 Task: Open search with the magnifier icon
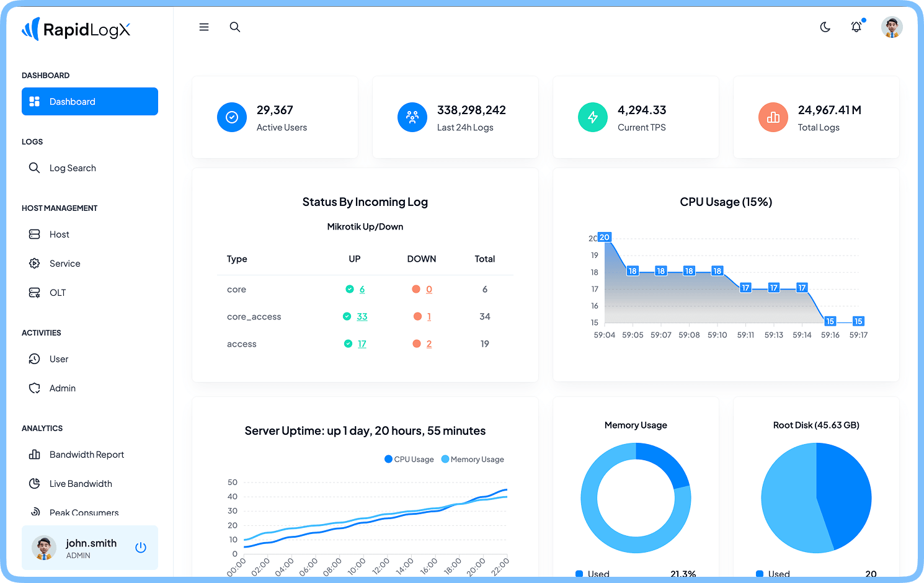235,27
